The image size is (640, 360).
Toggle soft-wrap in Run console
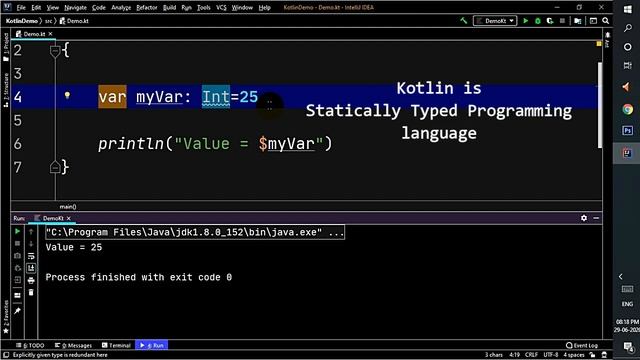[x=31, y=256]
